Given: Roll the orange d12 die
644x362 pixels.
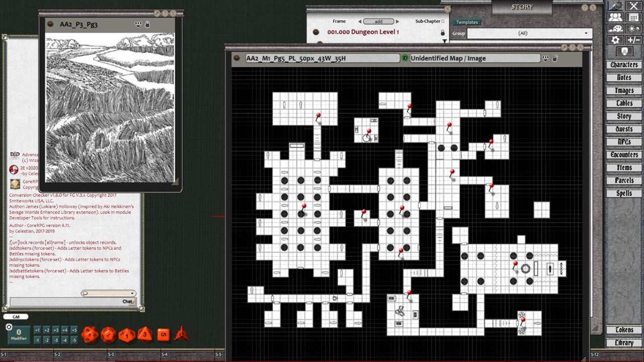Looking at the screenshot, I should [x=109, y=334].
